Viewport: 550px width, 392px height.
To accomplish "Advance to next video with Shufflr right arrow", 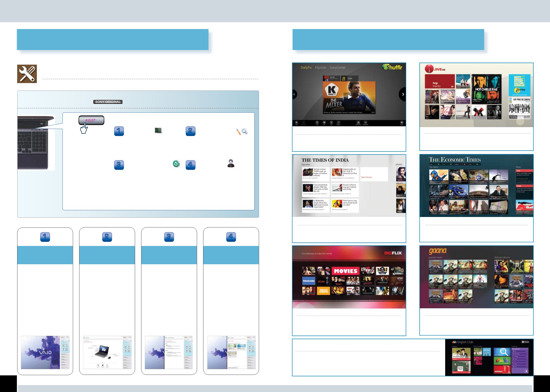I will click(403, 94).
